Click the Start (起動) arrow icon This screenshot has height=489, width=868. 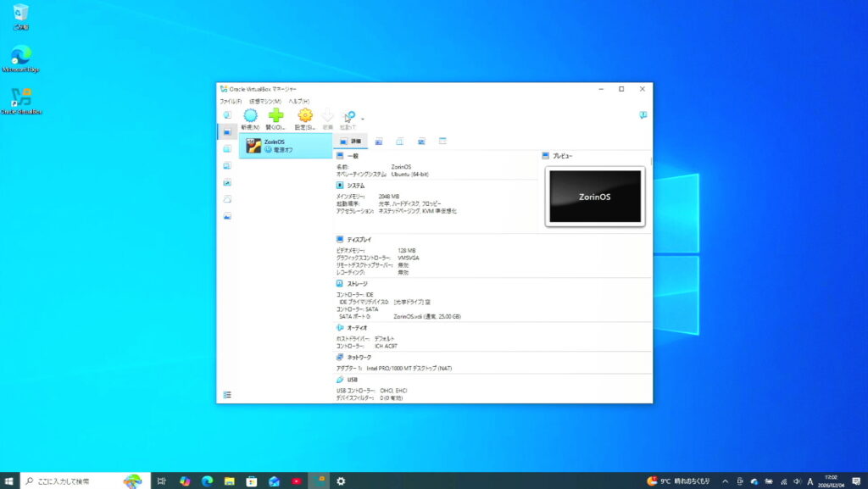pos(348,116)
